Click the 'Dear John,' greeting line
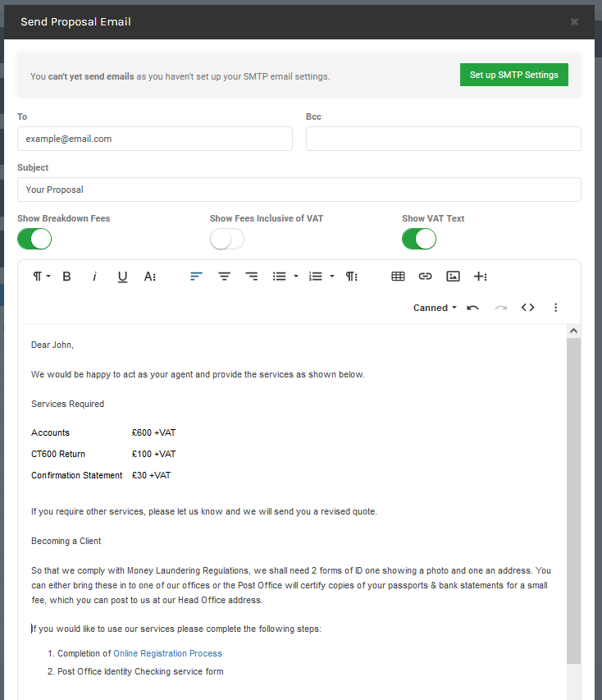The height and width of the screenshot is (700, 602). pyautogui.click(x=52, y=345)
